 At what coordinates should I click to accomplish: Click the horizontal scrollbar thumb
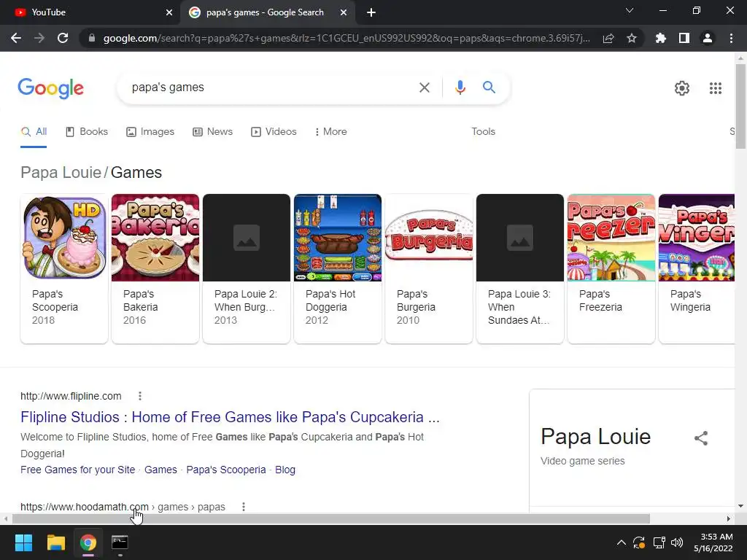coord(331,518)
